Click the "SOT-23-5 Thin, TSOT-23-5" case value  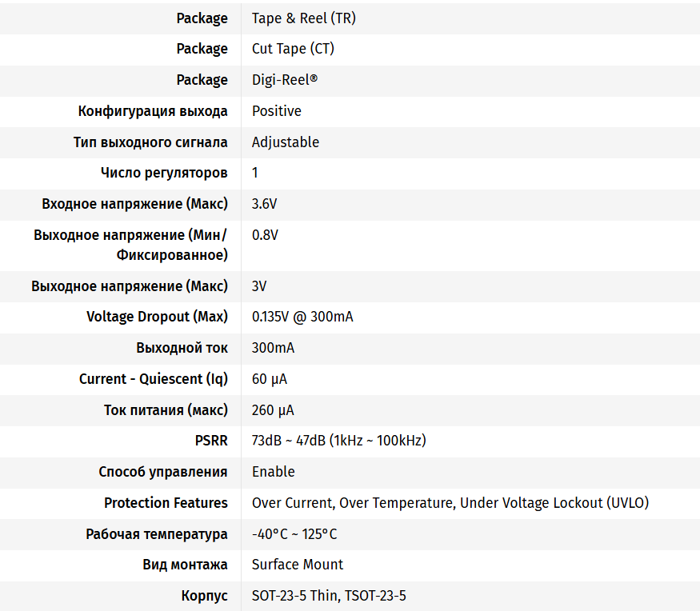pos(329,596)
